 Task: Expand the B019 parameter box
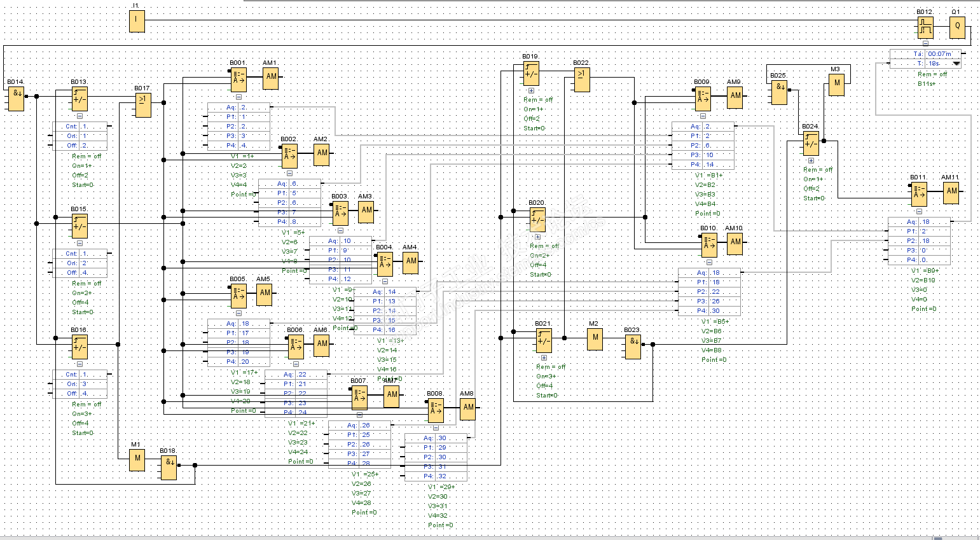(531, 91)
